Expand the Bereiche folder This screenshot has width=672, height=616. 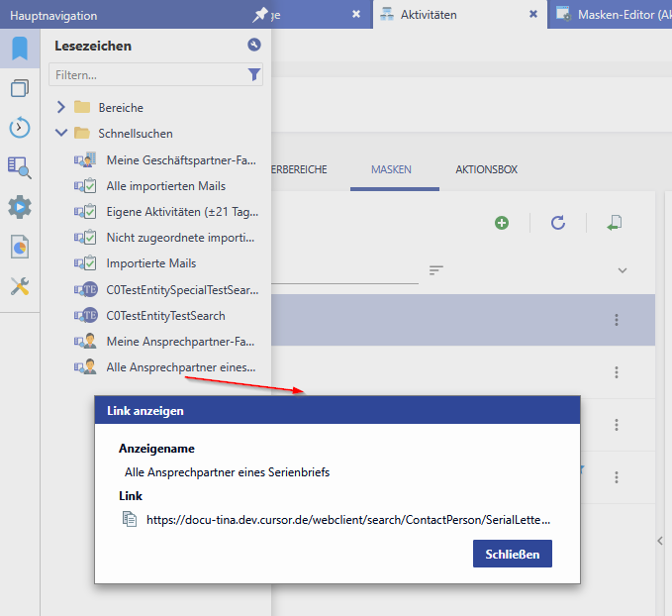[x=61, y=107]
